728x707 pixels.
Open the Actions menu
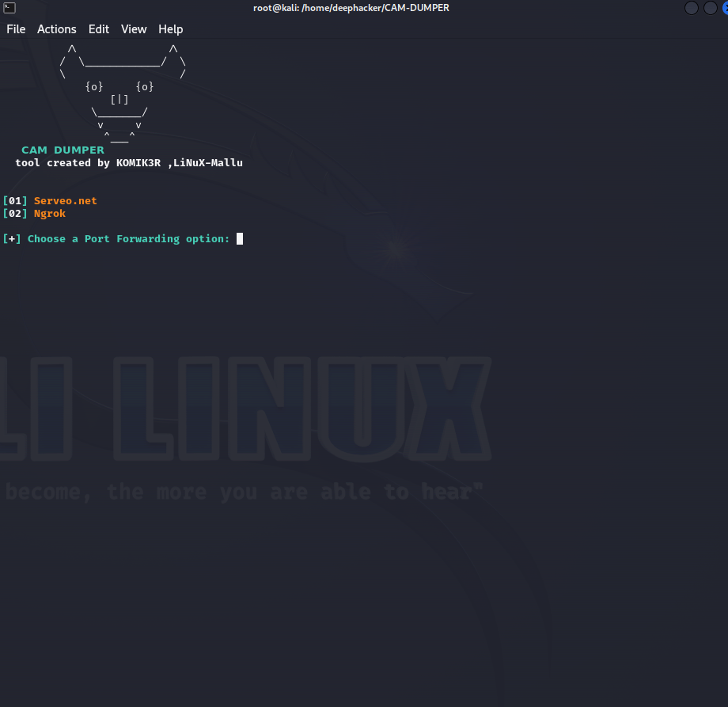(x=57, y=29)
